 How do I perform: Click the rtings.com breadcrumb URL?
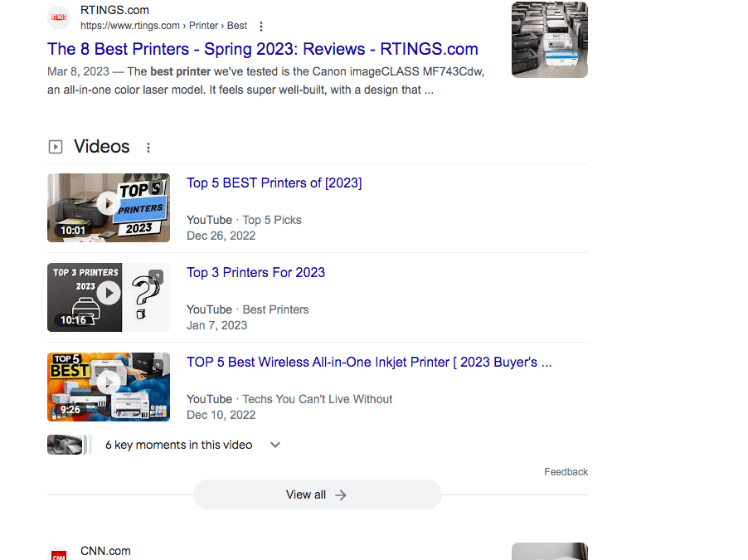[163, 26]
